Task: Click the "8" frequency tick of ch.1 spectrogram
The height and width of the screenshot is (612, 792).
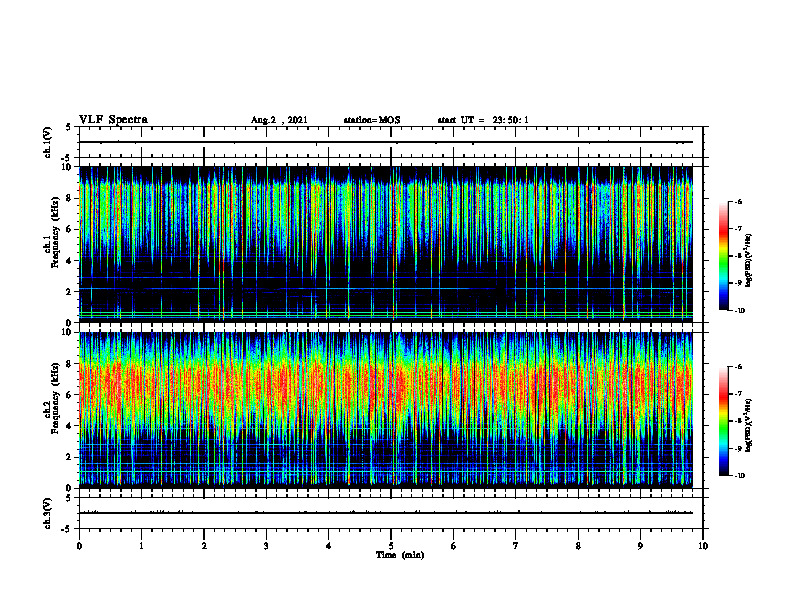Action: [71, 198]
